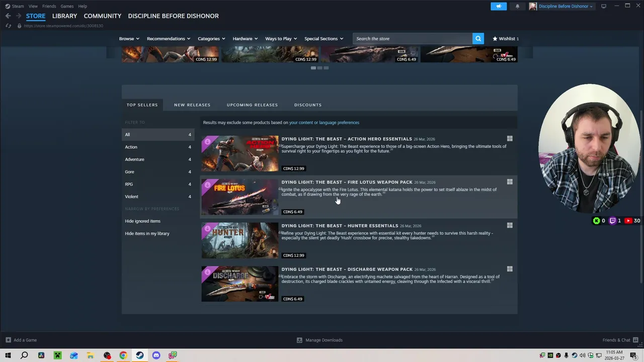The image size is (644, 362).
Task: Filter results by Violent
Action: click(158, 197)
